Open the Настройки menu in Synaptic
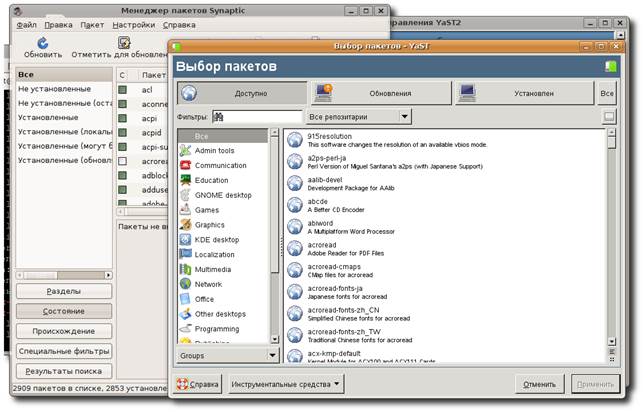Image resolution: width=643 pixels, height=412 pixels. (134, 25)
